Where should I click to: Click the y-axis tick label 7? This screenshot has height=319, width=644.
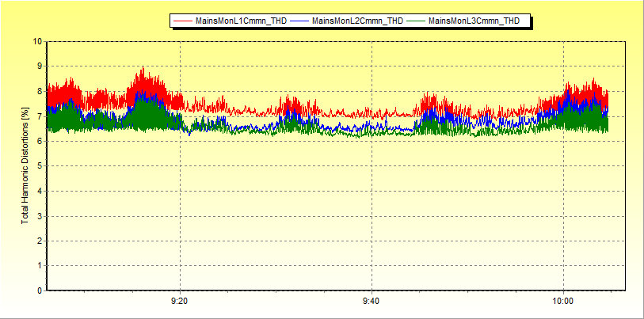(x=40, y=116)
